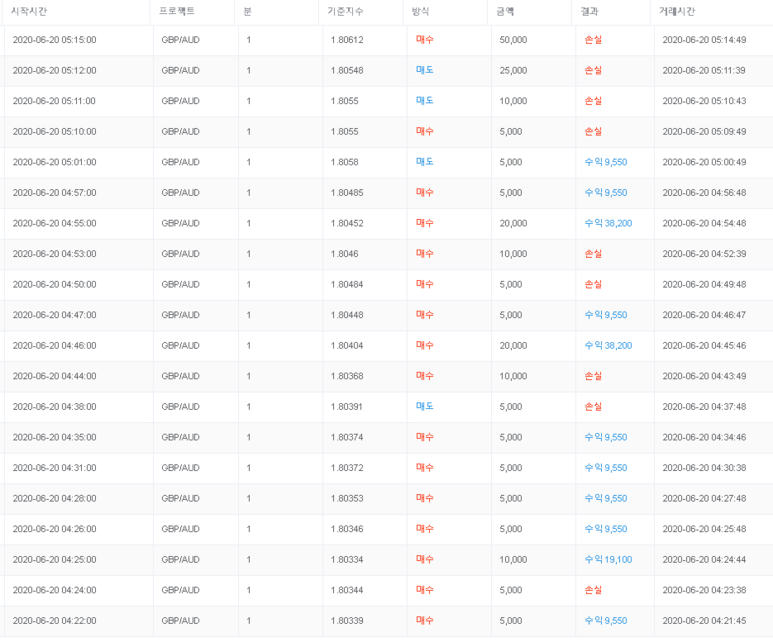Click 수익 38,200 in the 04:46:00 row
This screenshot has height=642, width=773.
pos(608,346)
